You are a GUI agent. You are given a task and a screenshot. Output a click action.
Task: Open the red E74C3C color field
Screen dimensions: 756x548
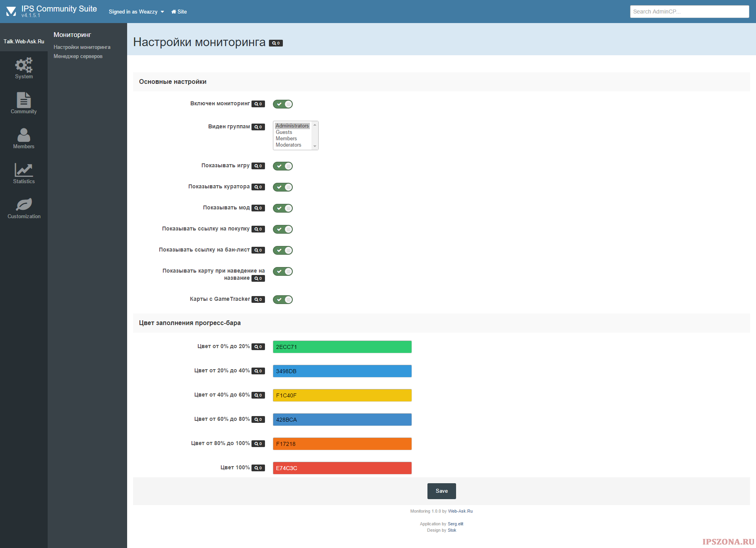[x=342, y=468]
